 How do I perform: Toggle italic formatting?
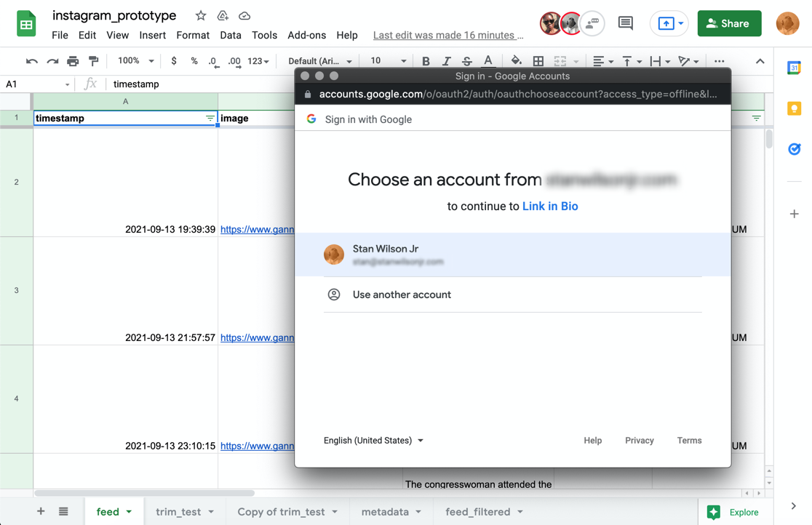coord(446,61)
